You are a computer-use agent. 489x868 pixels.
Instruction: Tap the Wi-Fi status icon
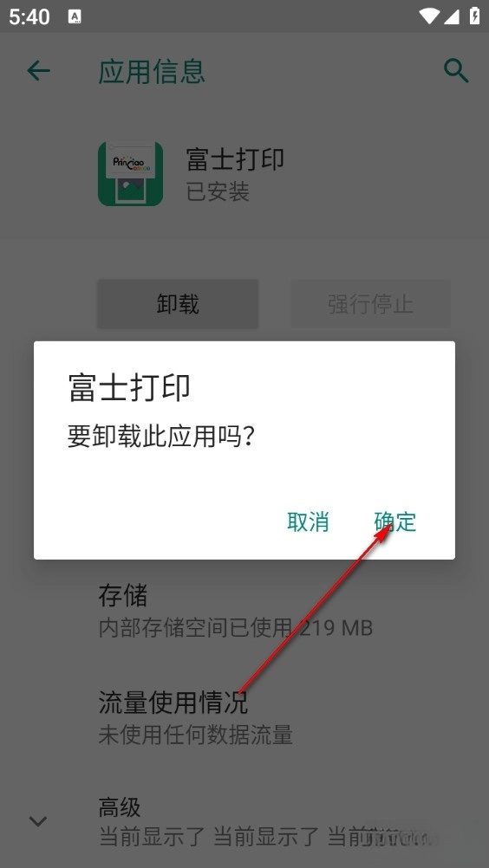429,16
